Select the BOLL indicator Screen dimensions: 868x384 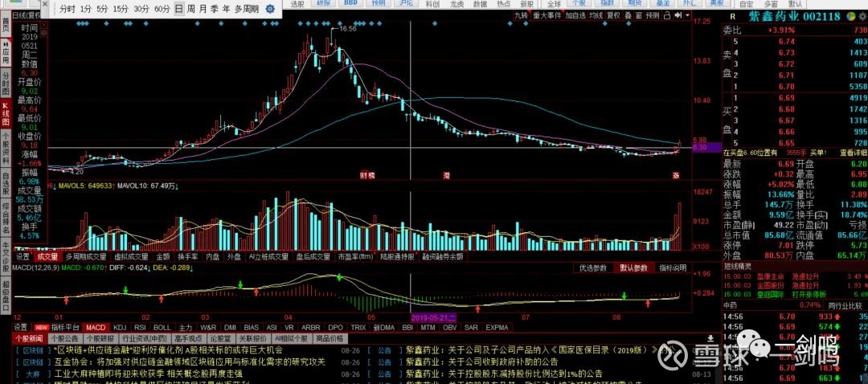162,328
